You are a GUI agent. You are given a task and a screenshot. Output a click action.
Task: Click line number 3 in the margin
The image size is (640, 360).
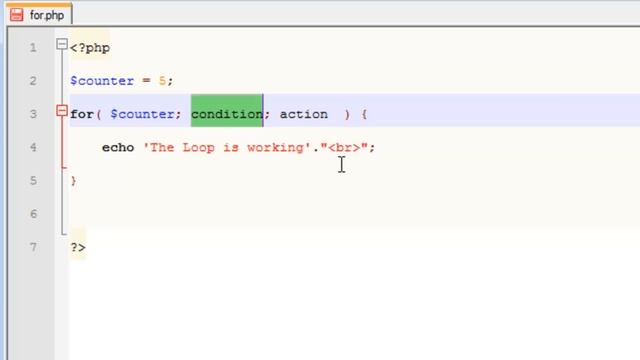[x=33, y=114]
